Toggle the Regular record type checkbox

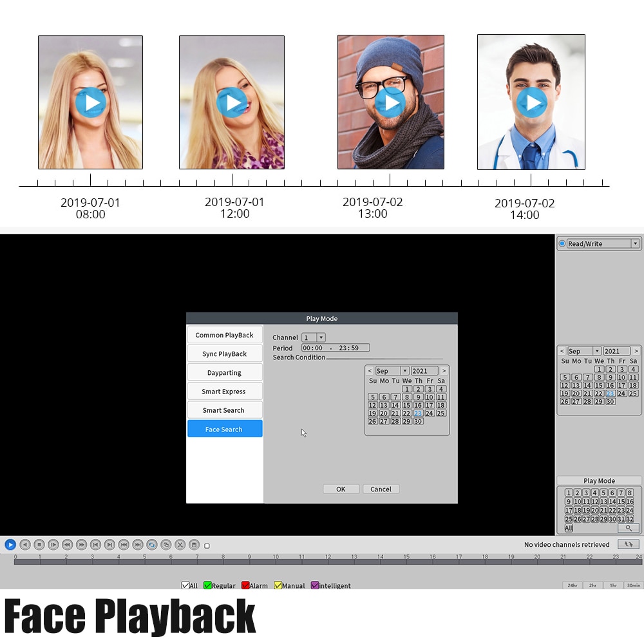(207, 585)
